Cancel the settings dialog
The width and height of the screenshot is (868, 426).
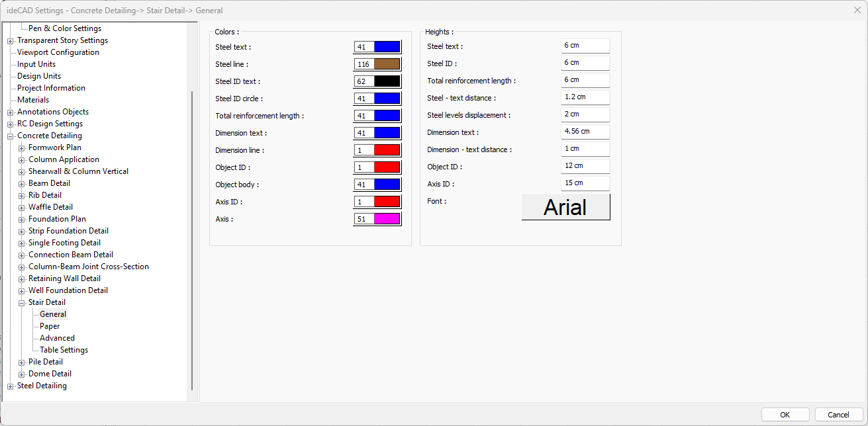click(x=838, y=415)
